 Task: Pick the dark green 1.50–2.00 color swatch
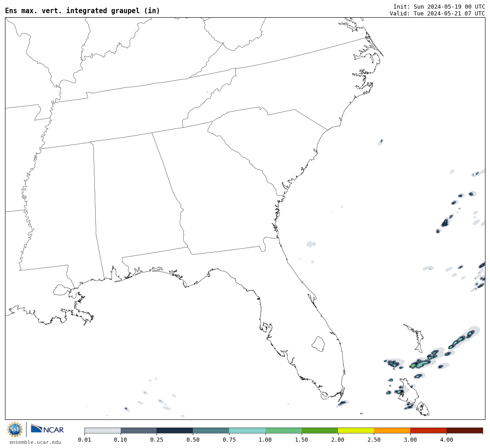point(320,430)
